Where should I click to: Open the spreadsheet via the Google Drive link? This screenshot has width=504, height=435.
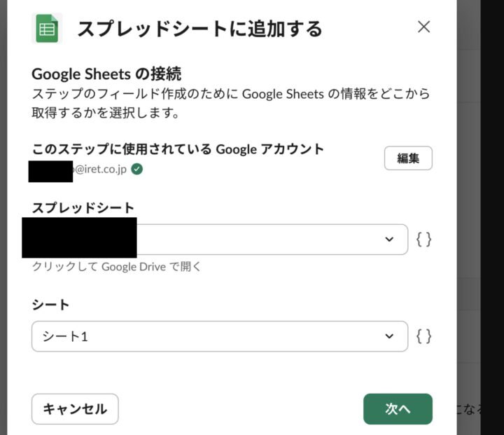[116, 266]
